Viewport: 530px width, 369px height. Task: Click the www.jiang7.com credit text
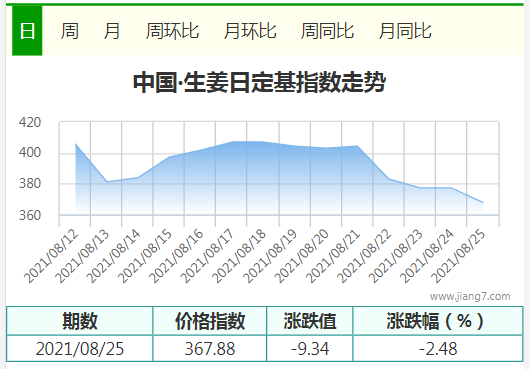(x=470, y=297)
